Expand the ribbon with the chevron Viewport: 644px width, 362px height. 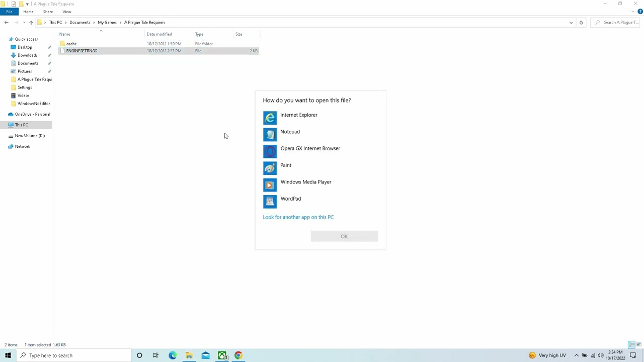pyautogui.click(x=633, y=12)
